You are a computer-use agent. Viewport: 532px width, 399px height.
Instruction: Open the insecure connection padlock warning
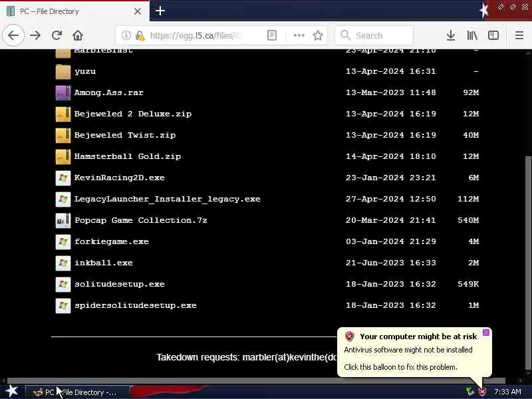140,35
